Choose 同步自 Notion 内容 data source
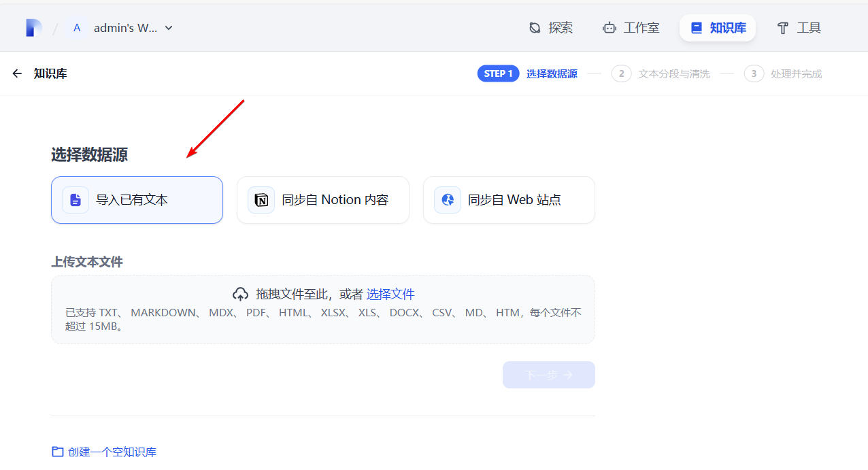 coord(323,200)
